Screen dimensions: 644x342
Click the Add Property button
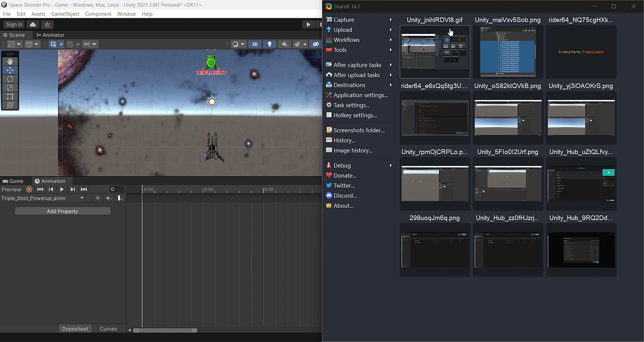[62, 211]
